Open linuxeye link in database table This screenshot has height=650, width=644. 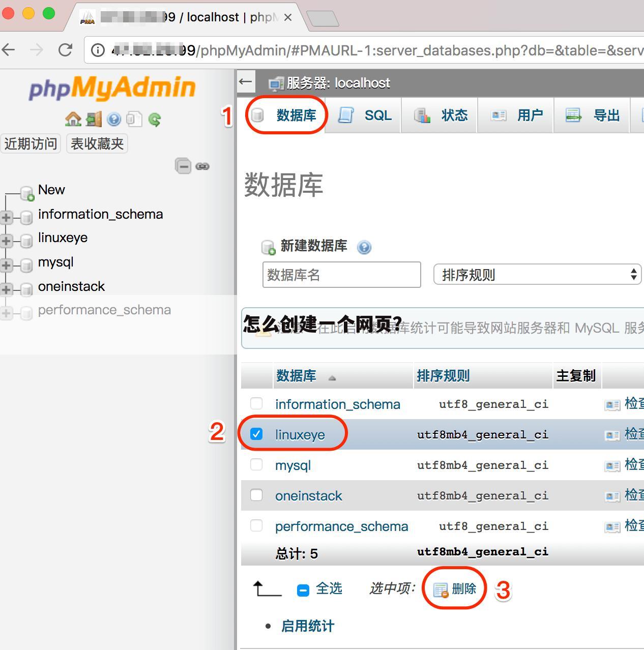300,435
